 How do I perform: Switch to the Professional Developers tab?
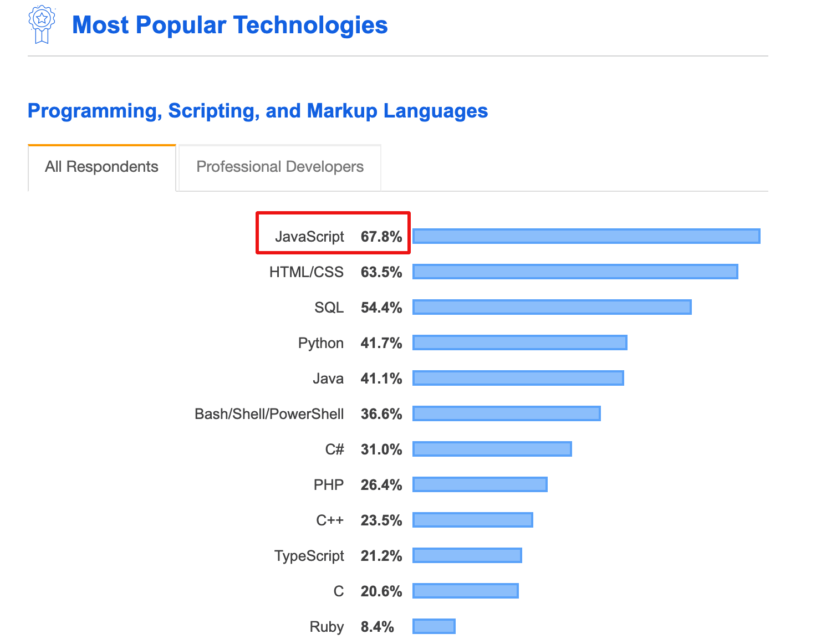click(x=280, y=167)
